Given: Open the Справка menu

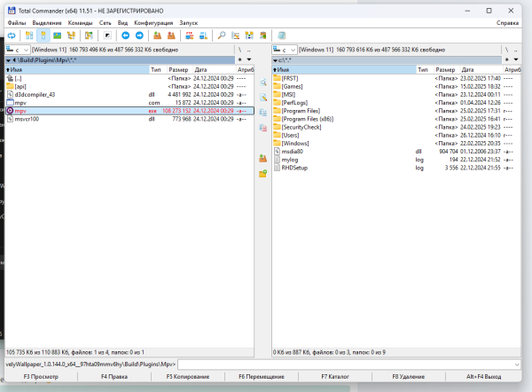Looking at the screenshot, I should click(x=508, y=20).
